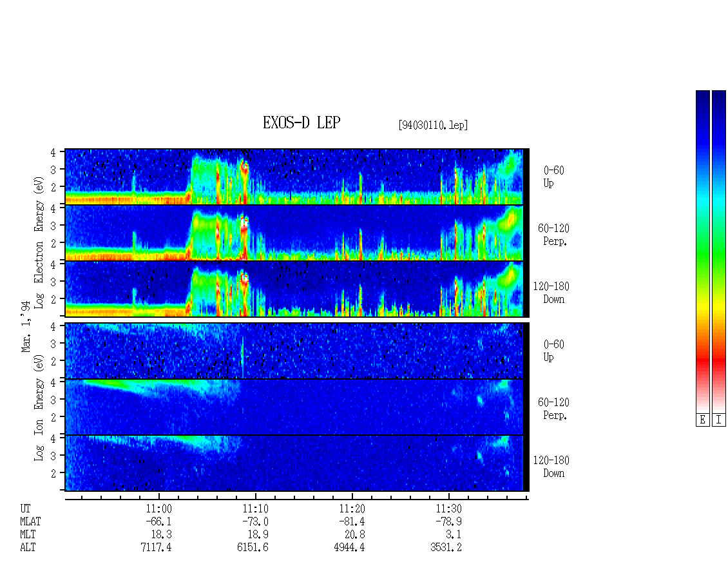Click the ion 120-180 Down pitch-angle label
The image size is (728, 564).
pyautogui.click(x=551, y=467)
